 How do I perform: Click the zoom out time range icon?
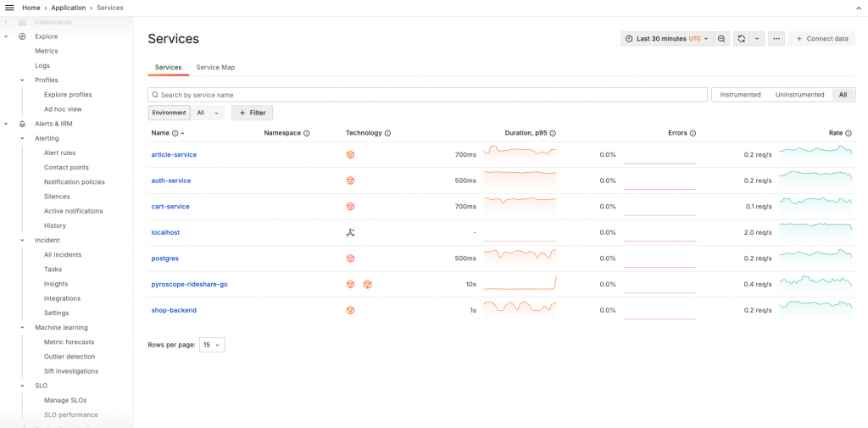point(721,39)
